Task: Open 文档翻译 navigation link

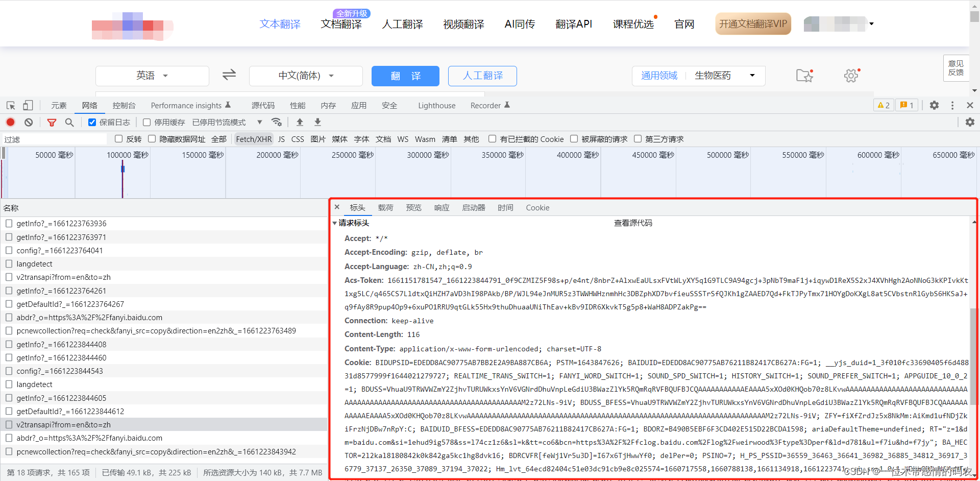Action: [341, 24]
